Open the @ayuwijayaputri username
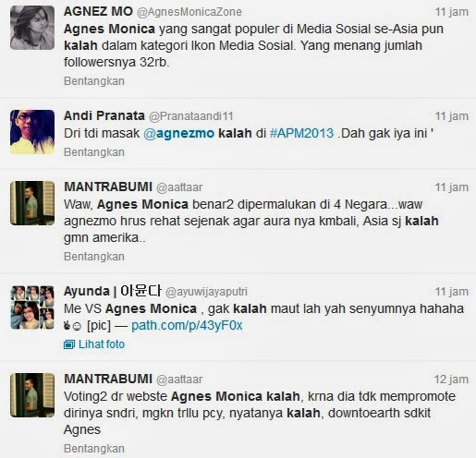The height and width of the screenshot is (458, 476). click(206, 292)
